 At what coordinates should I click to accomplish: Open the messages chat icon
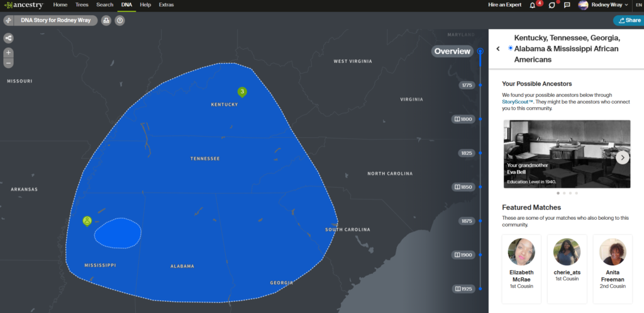(x=567, y=5)
